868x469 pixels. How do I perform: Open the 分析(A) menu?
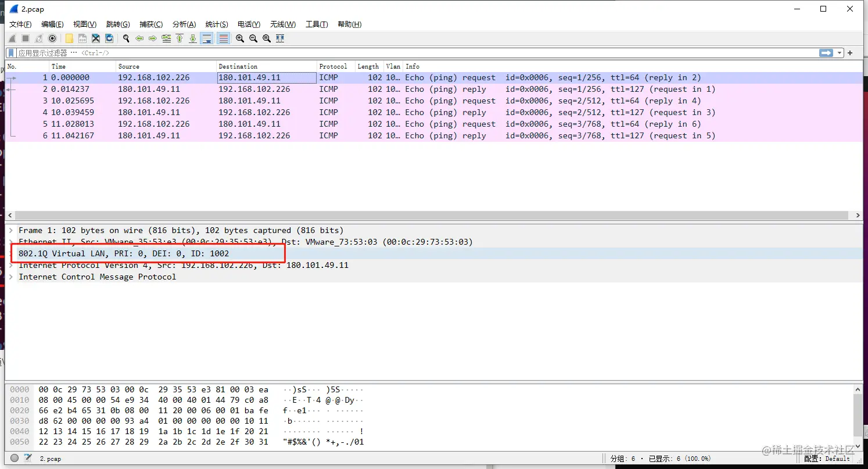(x=184, y=24)
